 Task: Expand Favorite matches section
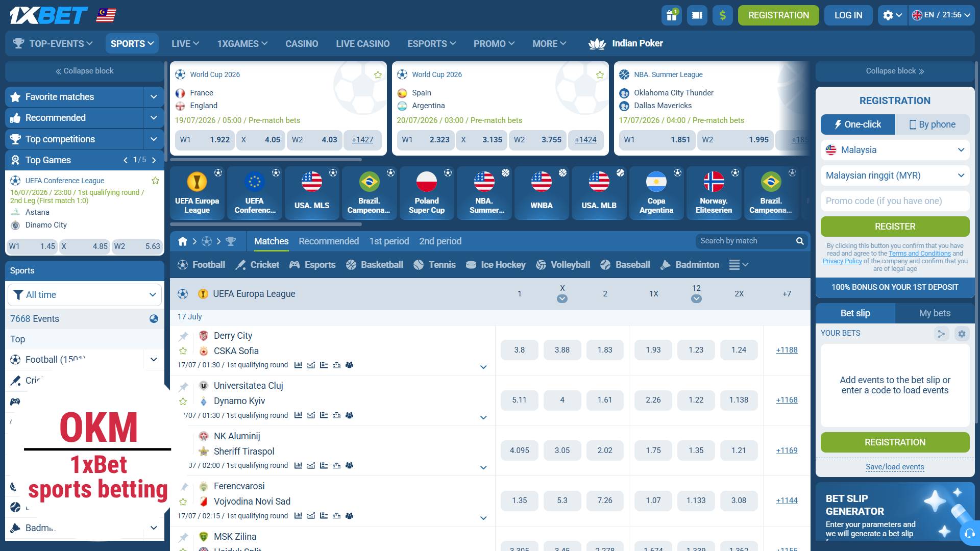[154, 97]
